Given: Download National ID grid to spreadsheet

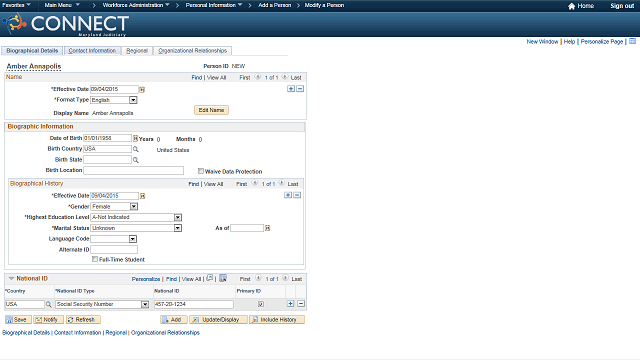Looking at the screenshot, I should 223,278.
